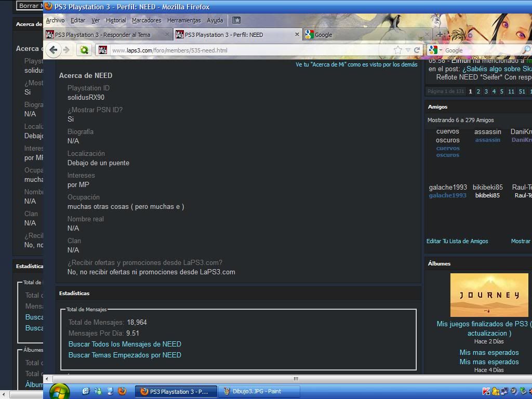Click in the laps3.com address bar

click(x=249, y=50)
